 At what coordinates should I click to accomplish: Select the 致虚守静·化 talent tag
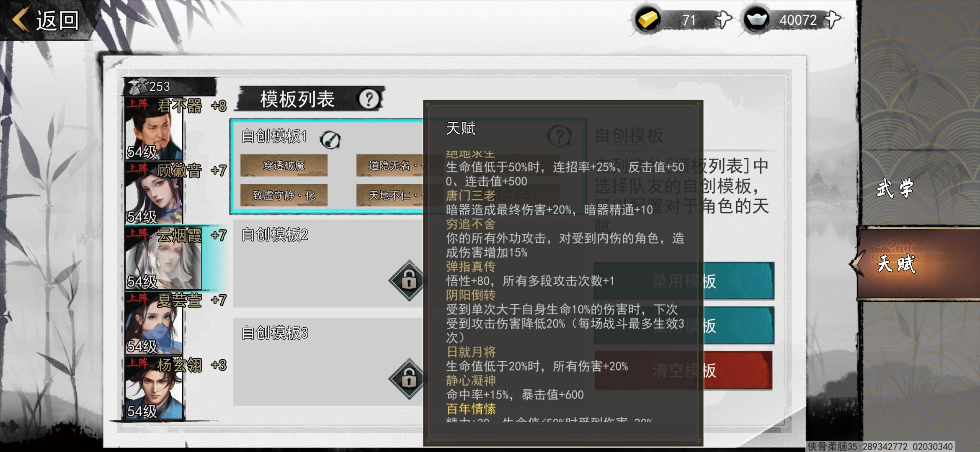[284, 195]
